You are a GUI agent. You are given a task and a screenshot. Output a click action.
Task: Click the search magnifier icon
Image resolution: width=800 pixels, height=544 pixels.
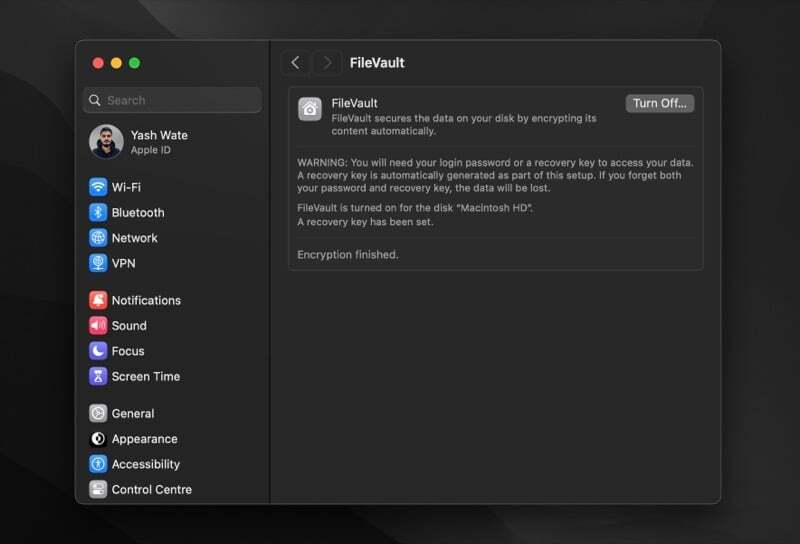[94, 100]
